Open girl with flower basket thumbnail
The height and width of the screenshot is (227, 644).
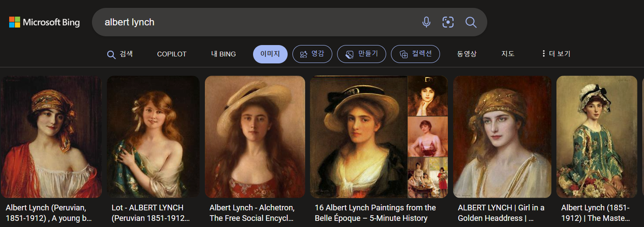(597, 137)
